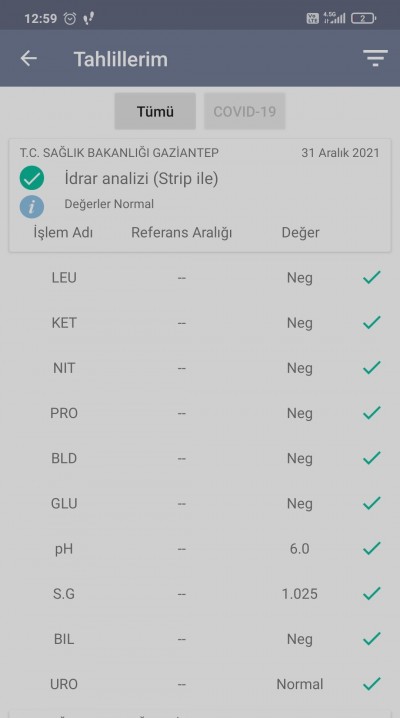
Task: Tap the Tahlillerim title
Action: (121, 59)
